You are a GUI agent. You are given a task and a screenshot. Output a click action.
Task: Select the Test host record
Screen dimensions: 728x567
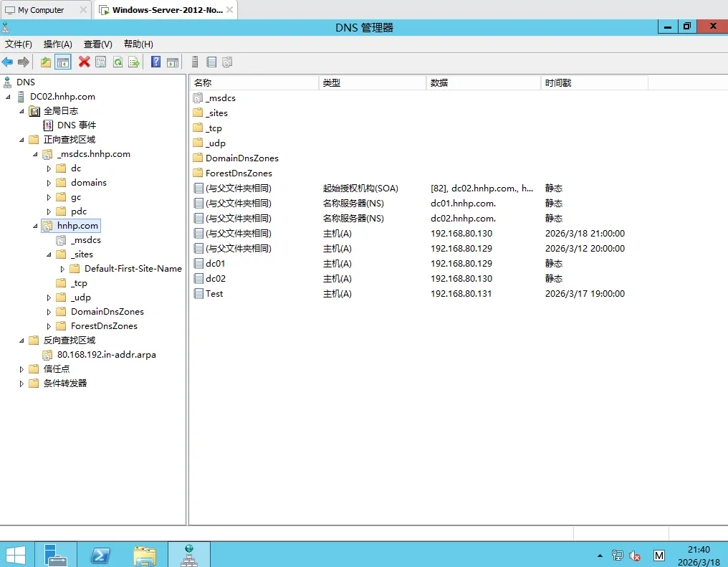[x=213, y=293]
